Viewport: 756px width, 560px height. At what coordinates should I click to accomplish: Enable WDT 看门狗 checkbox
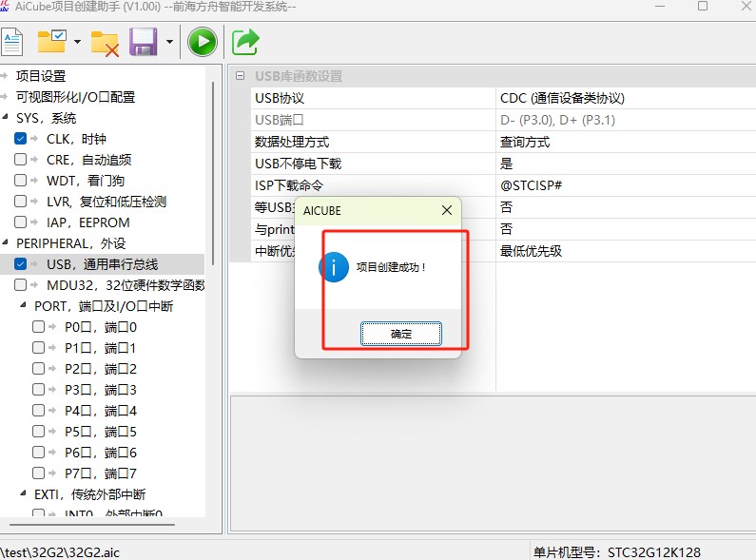(x=20, y=181)
